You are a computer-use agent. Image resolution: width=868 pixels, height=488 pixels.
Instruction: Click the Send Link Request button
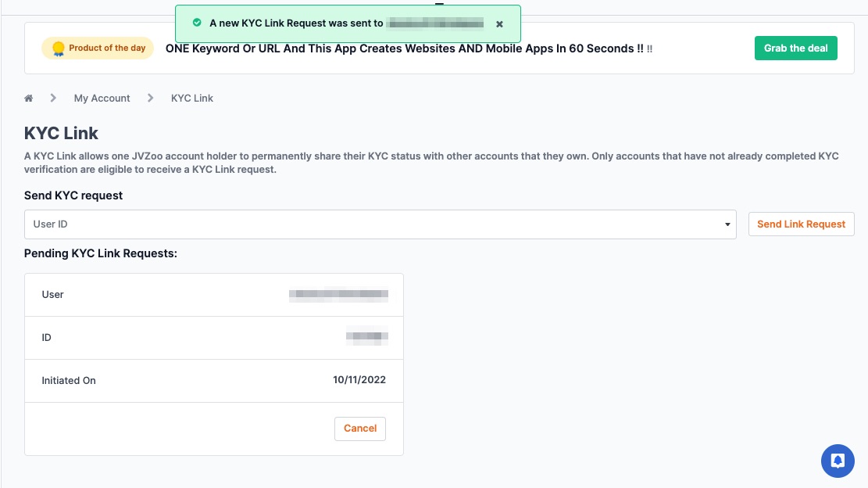[801, 224]
